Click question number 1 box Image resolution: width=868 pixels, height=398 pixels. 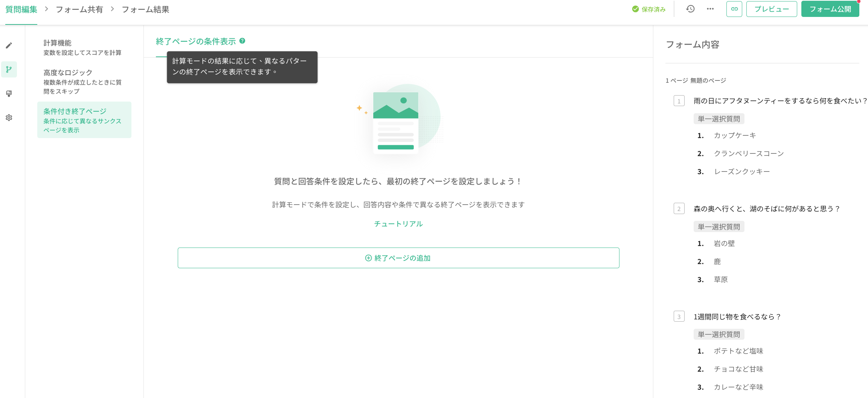tap(679, 101)
